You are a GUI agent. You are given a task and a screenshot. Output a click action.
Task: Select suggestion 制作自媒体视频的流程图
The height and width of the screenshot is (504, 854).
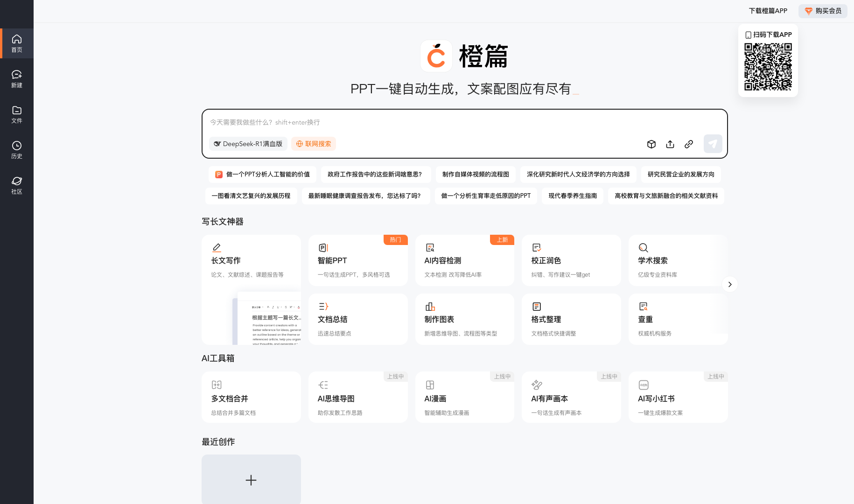tap(476, 175)
